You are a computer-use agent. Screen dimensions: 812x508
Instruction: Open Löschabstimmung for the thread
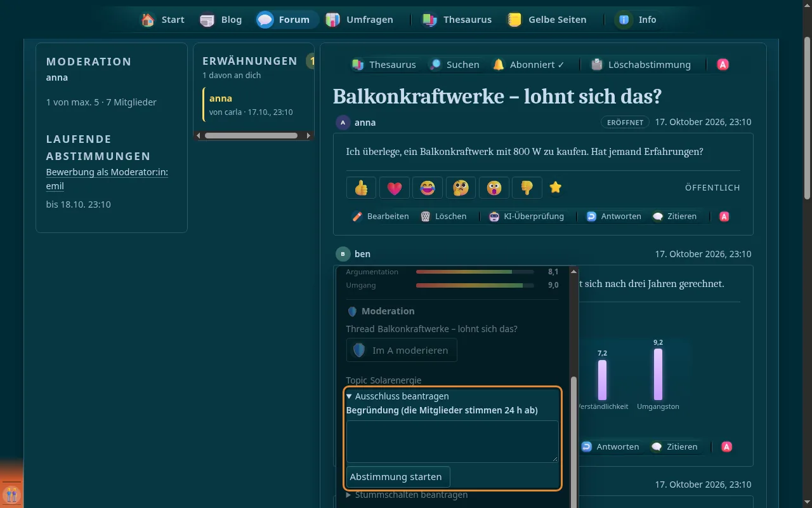point(641,65)
